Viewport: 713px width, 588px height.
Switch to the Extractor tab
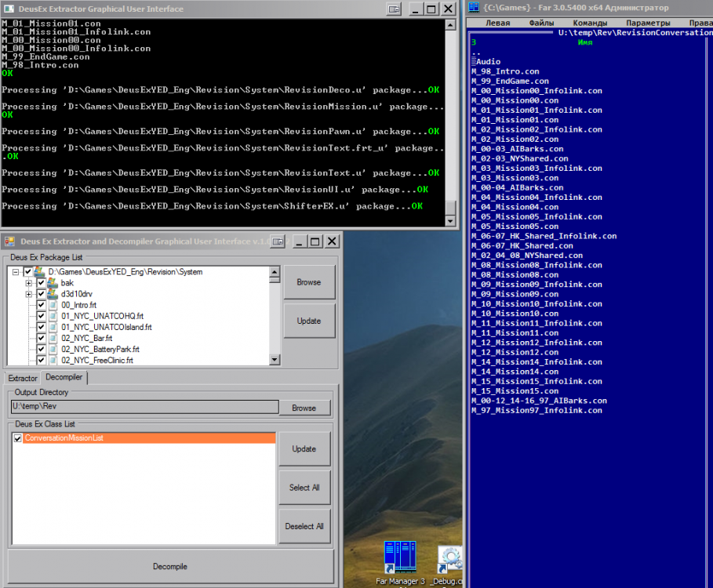point(23,378)
